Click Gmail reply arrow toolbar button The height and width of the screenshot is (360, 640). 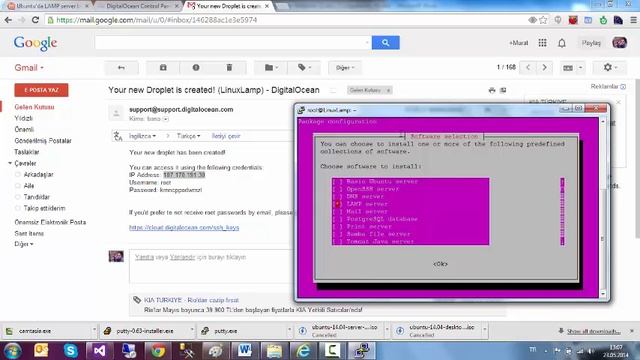121,68
